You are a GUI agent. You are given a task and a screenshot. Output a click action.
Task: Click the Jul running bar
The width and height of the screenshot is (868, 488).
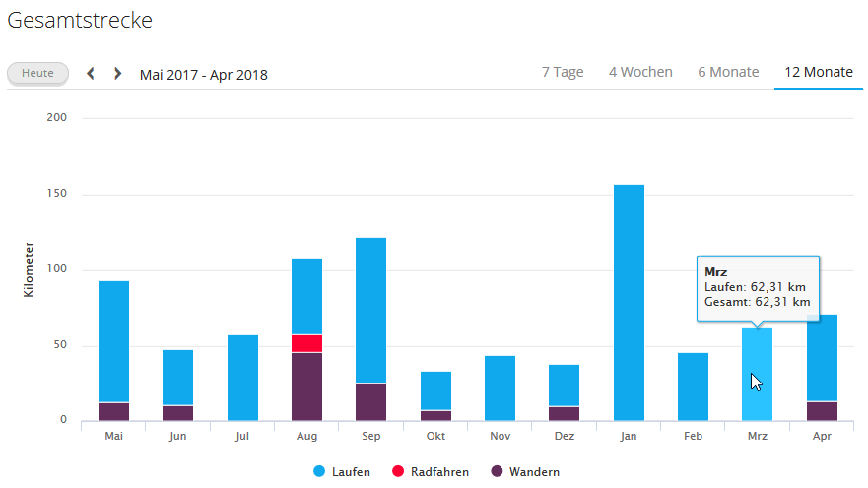pos(242,378)
